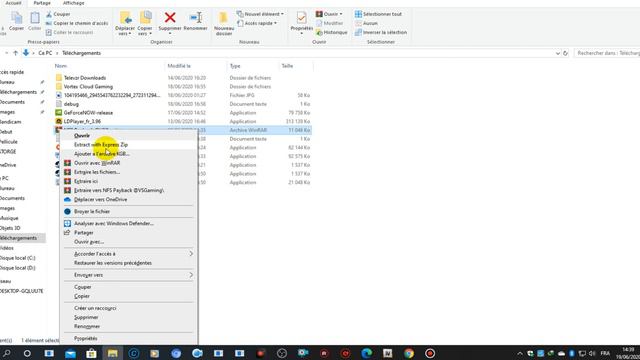
Task: Open the Déplacer vers dropdown
Action: coord(125,23)
